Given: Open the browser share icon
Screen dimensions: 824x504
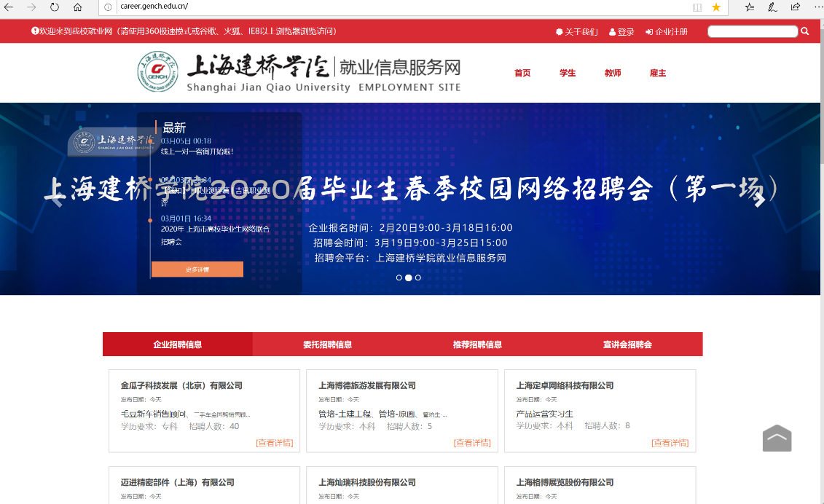Looking at the screenshot, I should [796, 7].
